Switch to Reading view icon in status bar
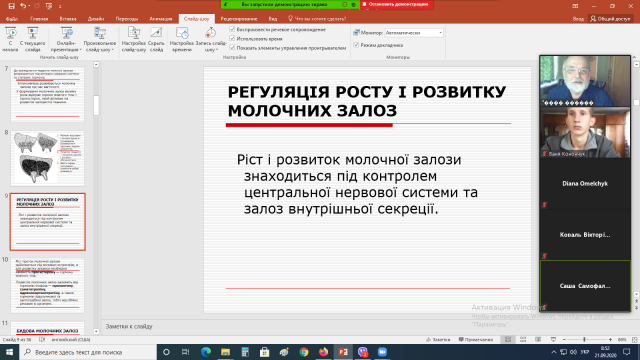The height and width of the screenshot is (360, 640). pos(538,340)
